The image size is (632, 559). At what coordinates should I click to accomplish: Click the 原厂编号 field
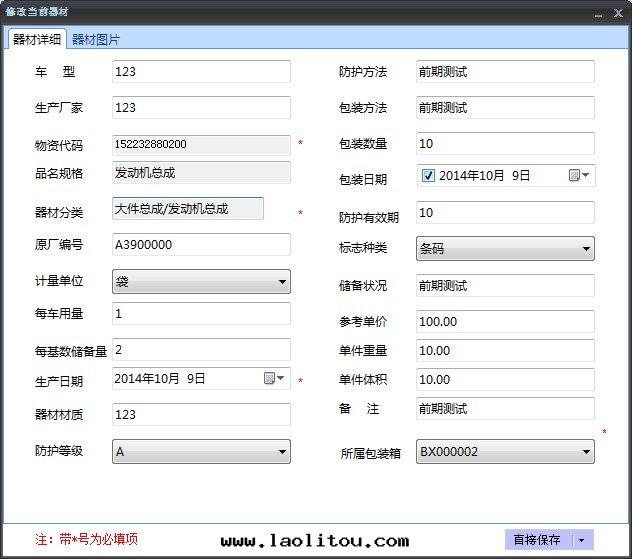(200, 245)
